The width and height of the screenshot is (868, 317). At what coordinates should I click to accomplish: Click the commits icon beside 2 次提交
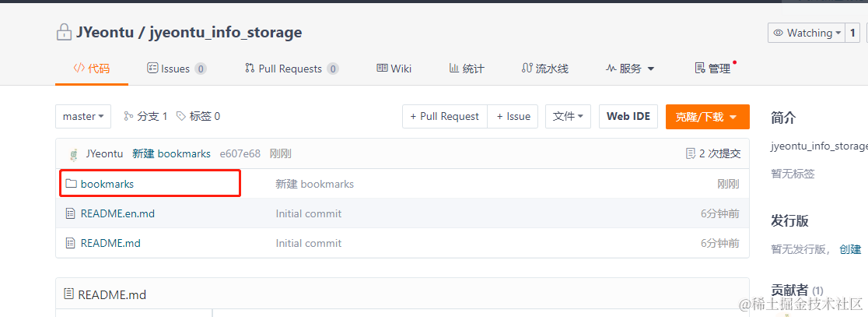pos(690,153)
